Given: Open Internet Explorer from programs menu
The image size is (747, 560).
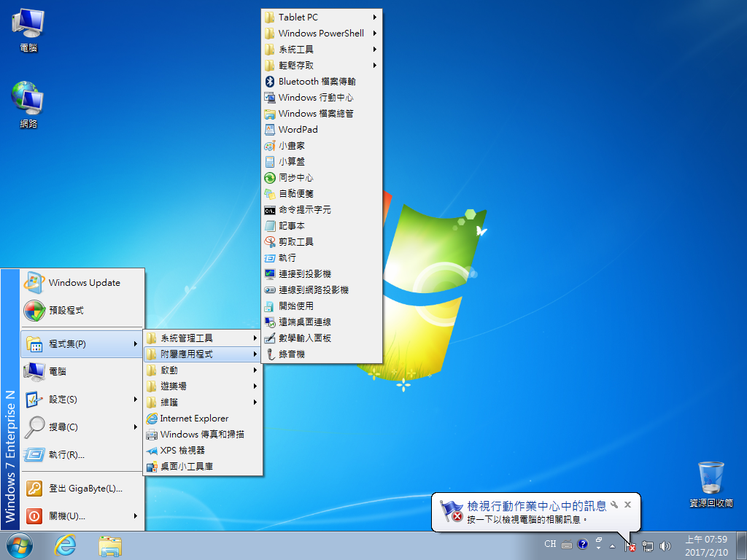Looking at the screenshot, I should pos(203,419).
